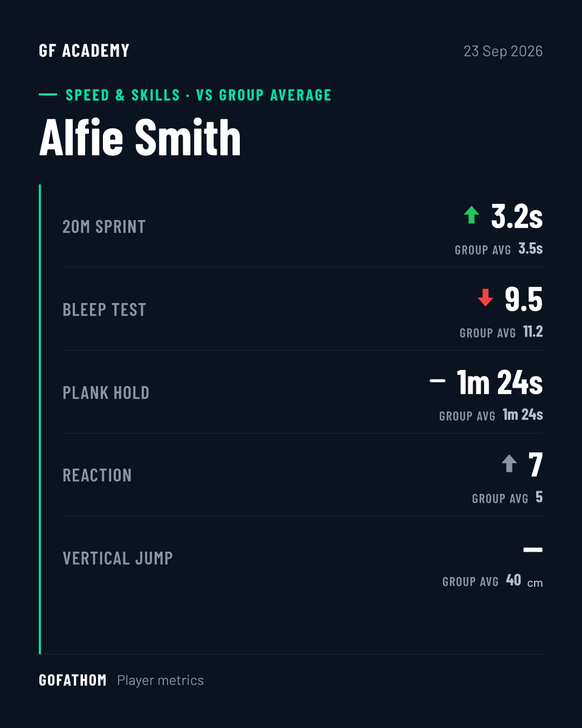Click the green dash before Speed & Skills
This screenshot has width=582, height=728.
click(48, 95)
